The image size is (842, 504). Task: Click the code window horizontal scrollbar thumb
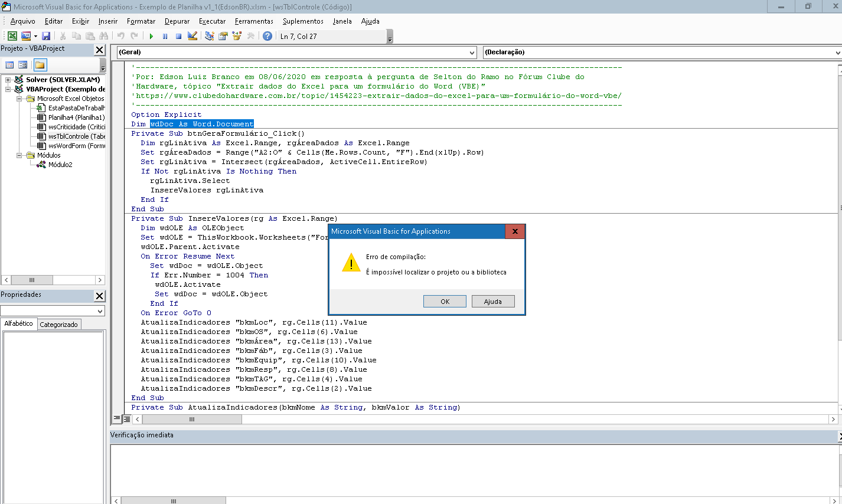[x=192, y=419]
